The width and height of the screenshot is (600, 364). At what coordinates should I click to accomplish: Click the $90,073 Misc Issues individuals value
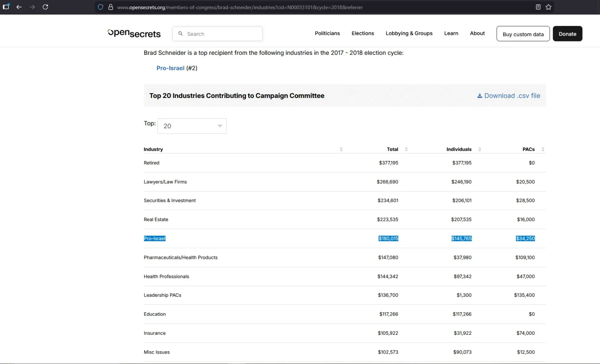tap(462, 352)
